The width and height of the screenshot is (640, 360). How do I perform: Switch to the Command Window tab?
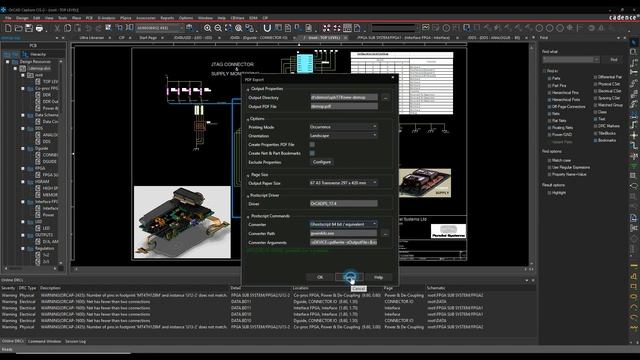point(44,341)
